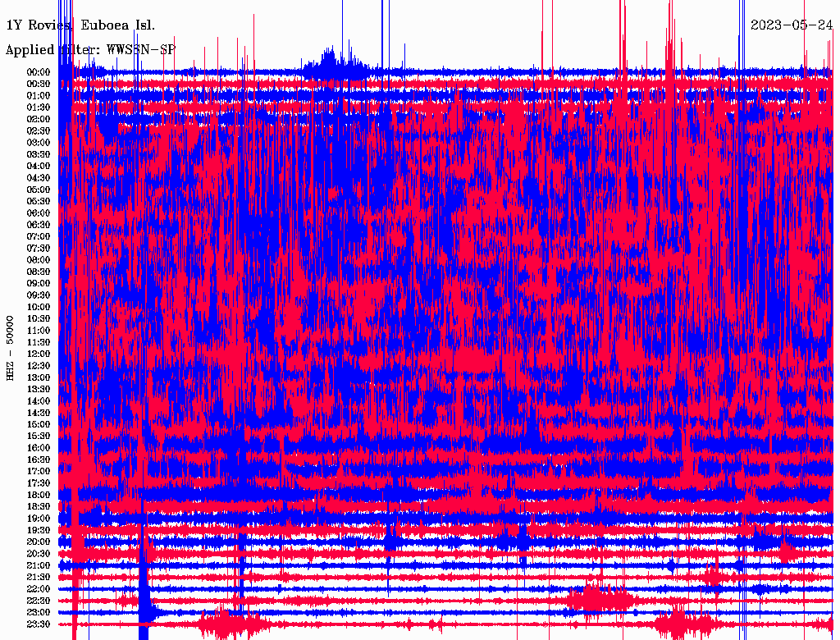Click the 21:30 time label
This screenshot has height=640, width=840.
(x=39, y=577)
